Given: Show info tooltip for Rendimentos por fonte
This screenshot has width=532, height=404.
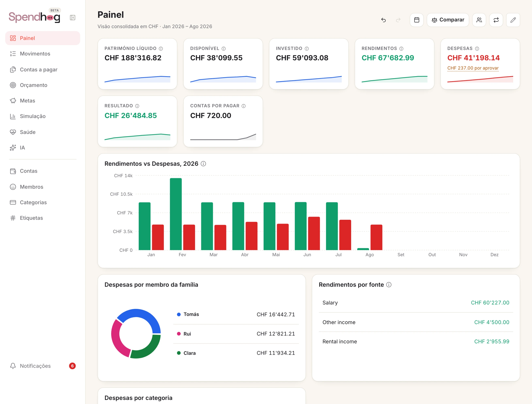Looking at the screenshot, I should [389, 285].
